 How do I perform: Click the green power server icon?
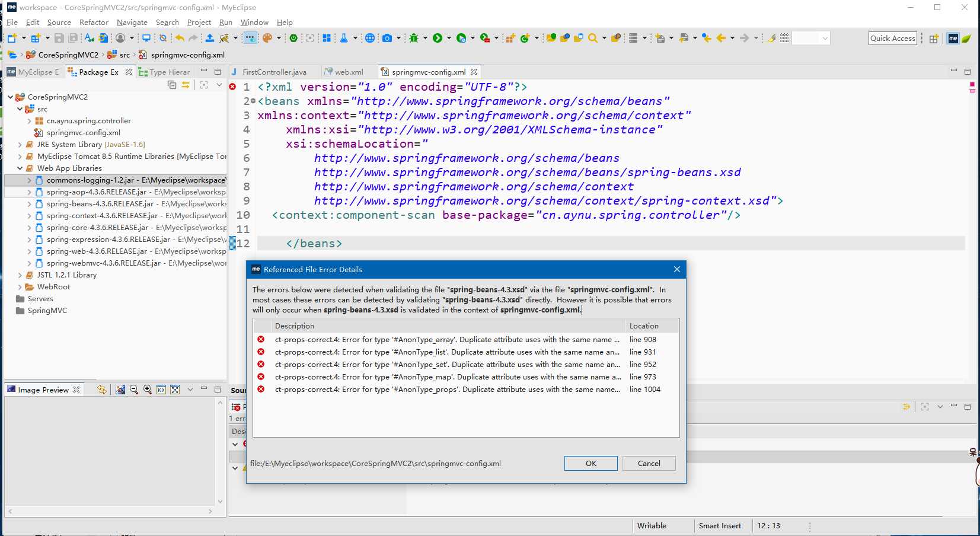[x=293, y=38]
